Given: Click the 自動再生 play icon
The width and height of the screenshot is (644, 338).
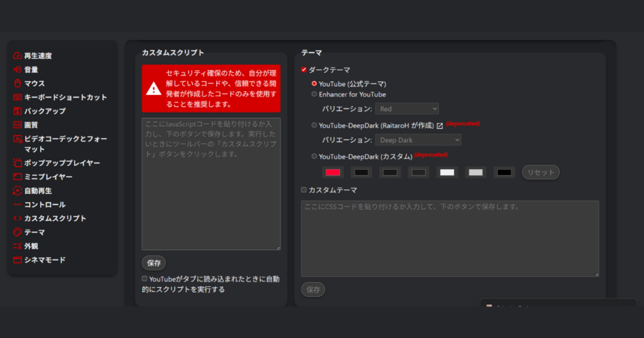Looking at the screenshot, I should tap(18, 191).
